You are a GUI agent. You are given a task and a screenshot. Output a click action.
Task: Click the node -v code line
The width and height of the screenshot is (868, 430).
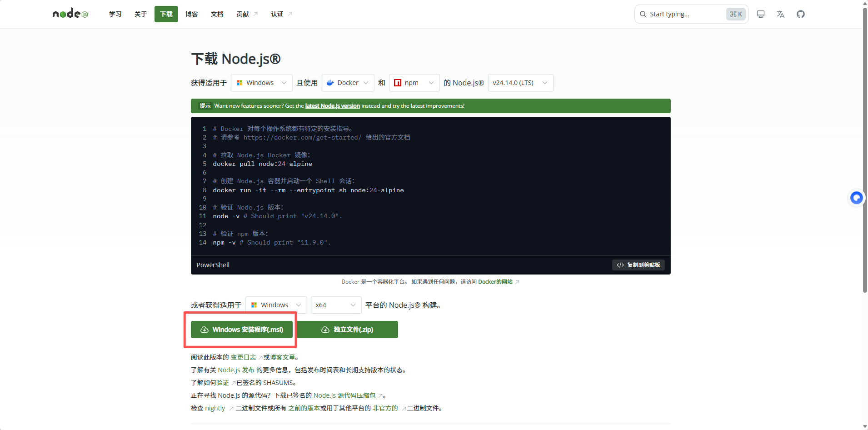coord(277,216)
